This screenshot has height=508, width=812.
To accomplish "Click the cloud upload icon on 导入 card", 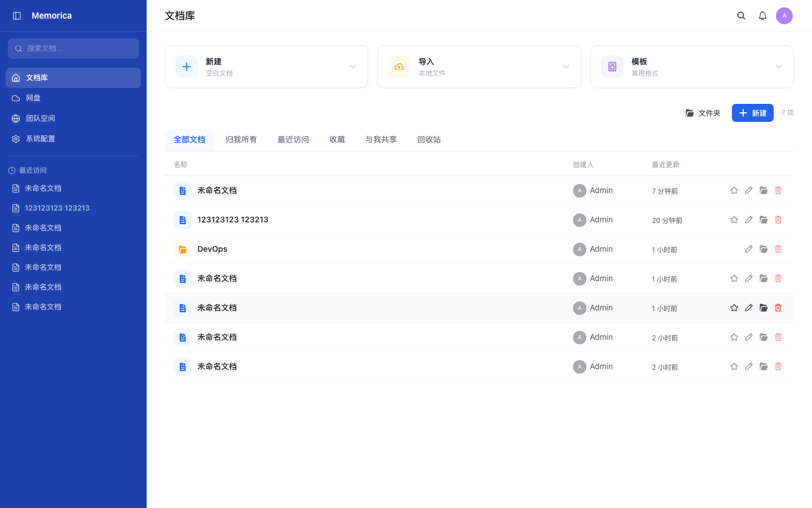I will [x=399, y=67].
